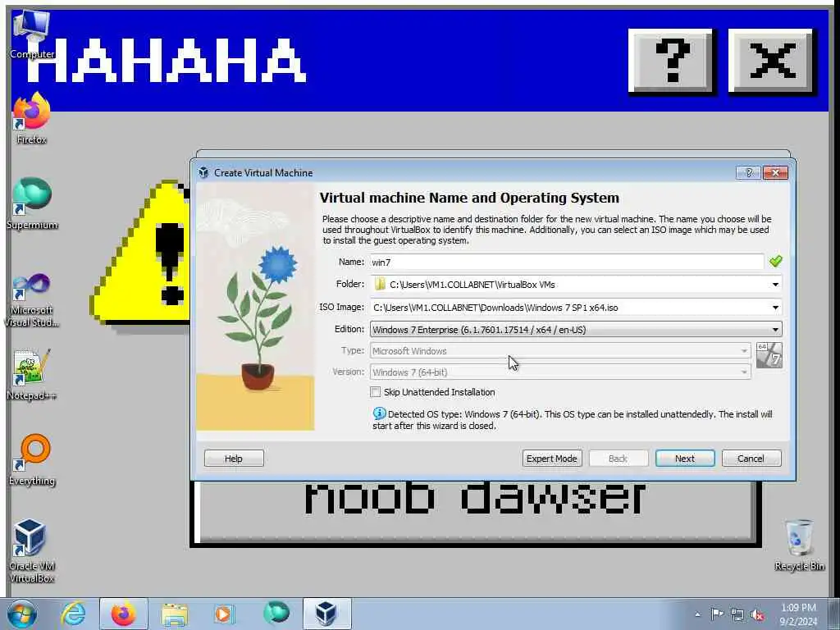Launch Internet Explorer from the taskbar
Viewport: 840px width, 630px height.
pos(73,614)
